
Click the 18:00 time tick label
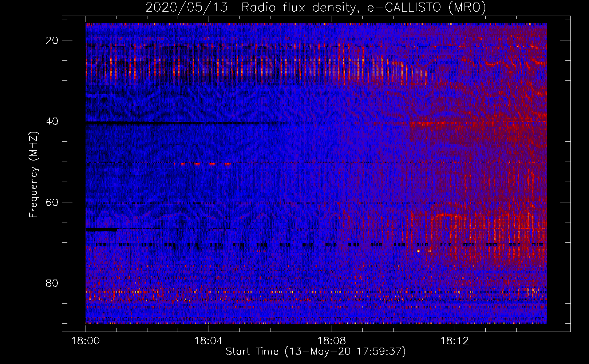pyautogui.click(x=86, y=341)
